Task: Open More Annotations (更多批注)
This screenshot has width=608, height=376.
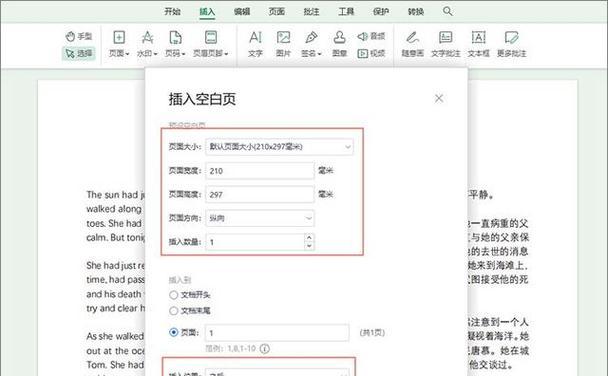Action: [x=511, y=44]
